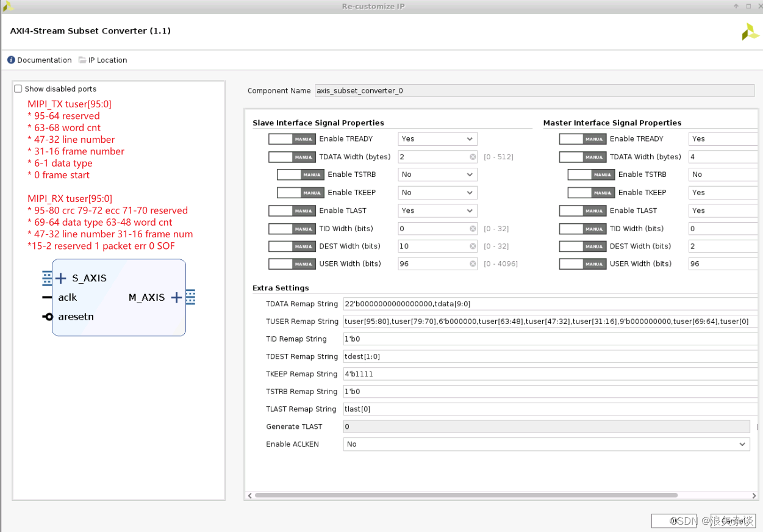Click manual icon next to slave USER Width
Screen dimensions: 763x532
[x=292, y=264]
